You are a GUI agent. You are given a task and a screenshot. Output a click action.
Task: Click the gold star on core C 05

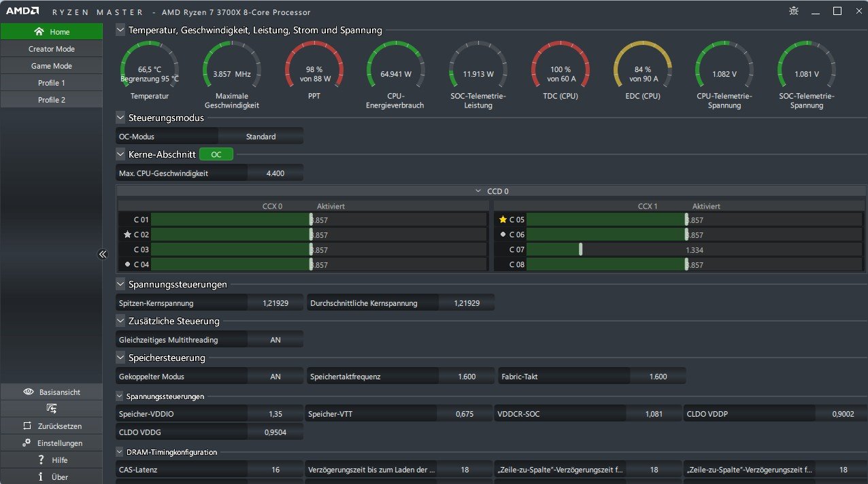pyautogui.click(x=503, y=220)
